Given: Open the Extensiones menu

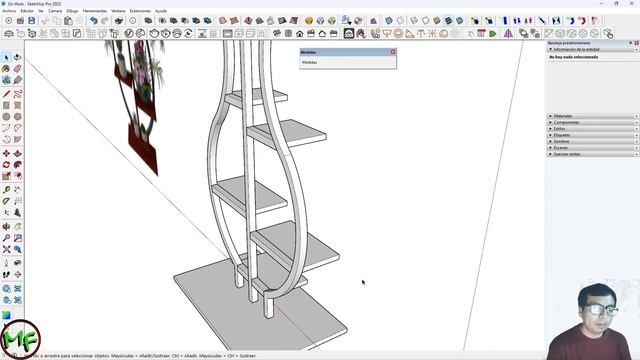Looking at the screenshot, I should click(x=140, y=11).
